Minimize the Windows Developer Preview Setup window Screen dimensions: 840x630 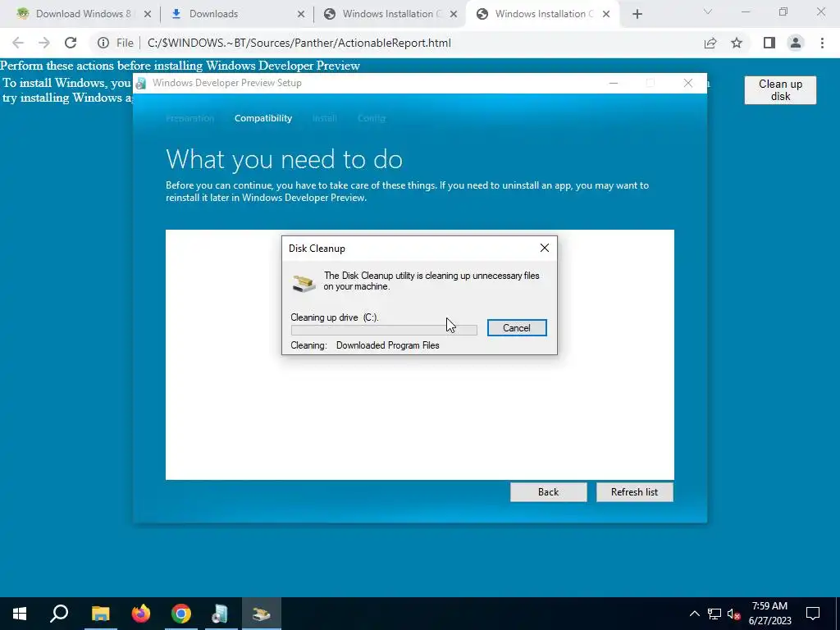coord(614,83)
